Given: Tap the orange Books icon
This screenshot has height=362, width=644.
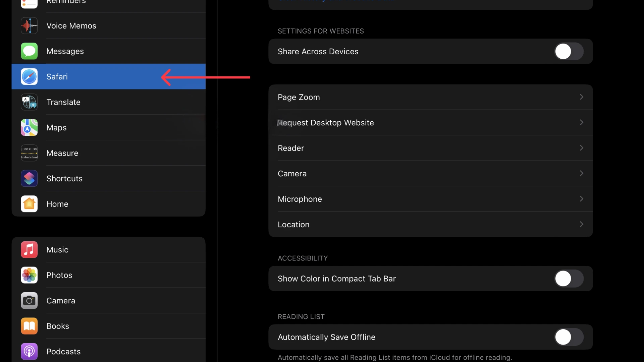Looking at the screenshot, I should (29, 326).
